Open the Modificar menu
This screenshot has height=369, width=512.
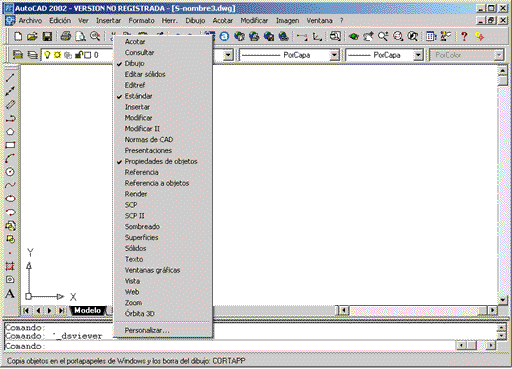coord(254,21)
